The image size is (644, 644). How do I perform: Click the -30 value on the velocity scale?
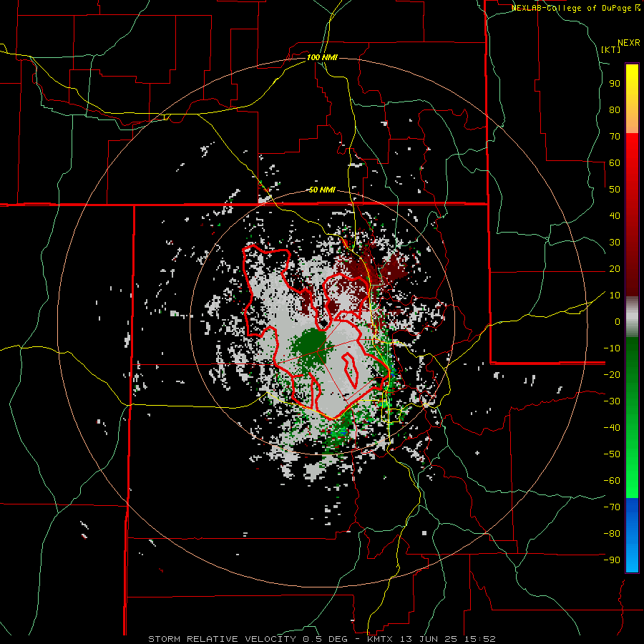612,401
